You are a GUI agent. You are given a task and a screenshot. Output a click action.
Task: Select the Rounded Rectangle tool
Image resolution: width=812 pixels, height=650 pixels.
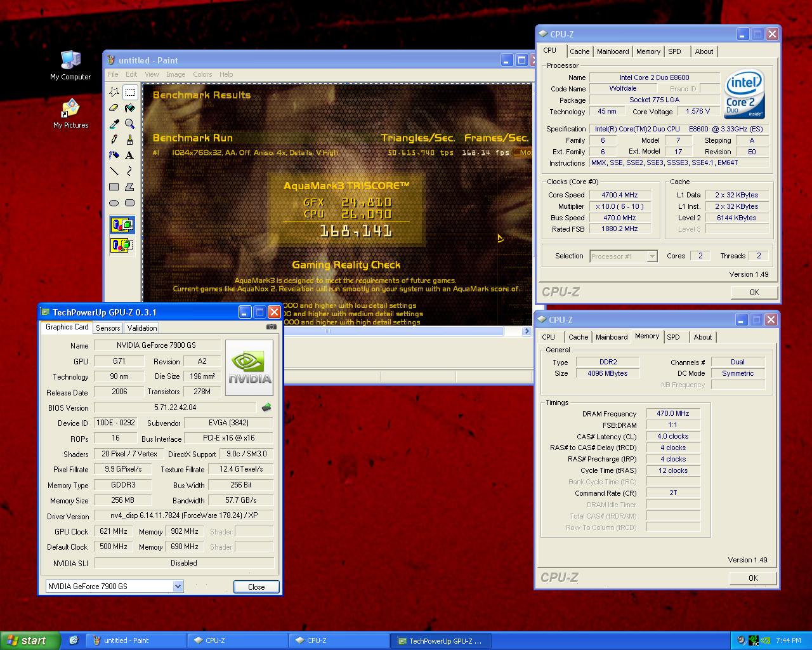point(130,203)
